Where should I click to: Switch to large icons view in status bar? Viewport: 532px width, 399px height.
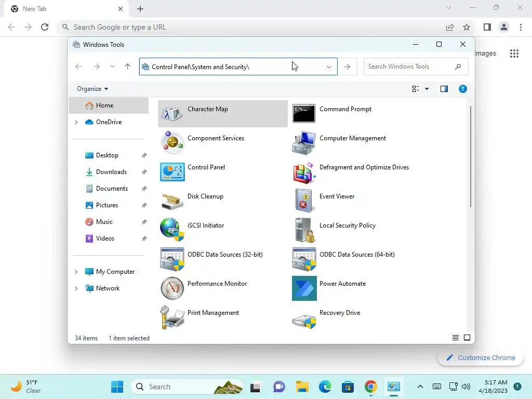coord(467,338)
